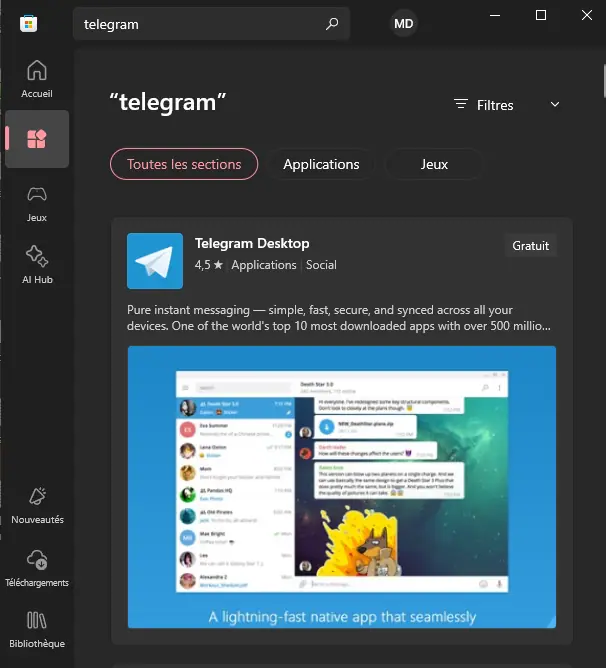
Task: Click the 4,5 star rating text
Action: point(209,265)
